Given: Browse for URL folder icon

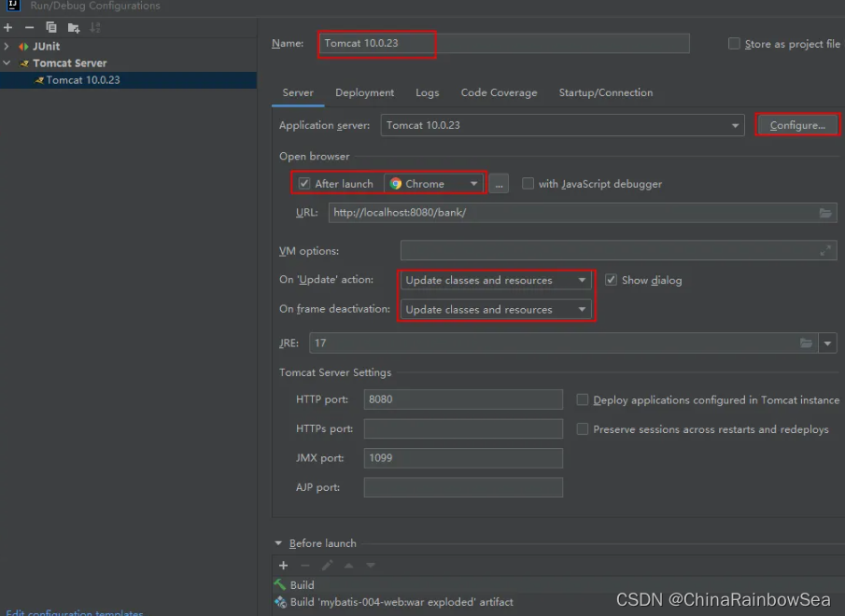Looking at the screenshot, I should tap(825, 213).
